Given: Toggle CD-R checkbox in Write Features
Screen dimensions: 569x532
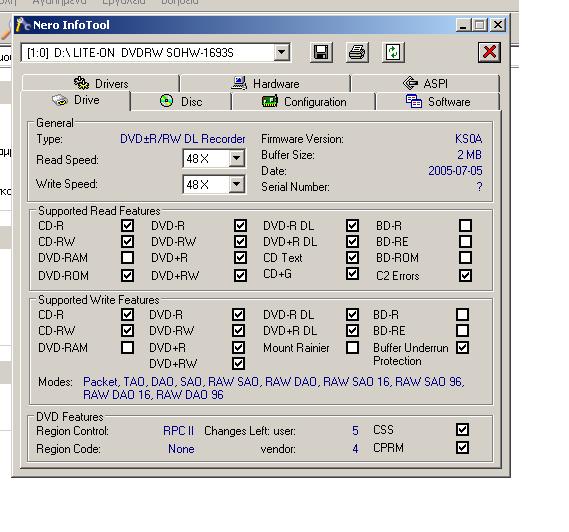Looking at the screenshot, I should point(127,314).
